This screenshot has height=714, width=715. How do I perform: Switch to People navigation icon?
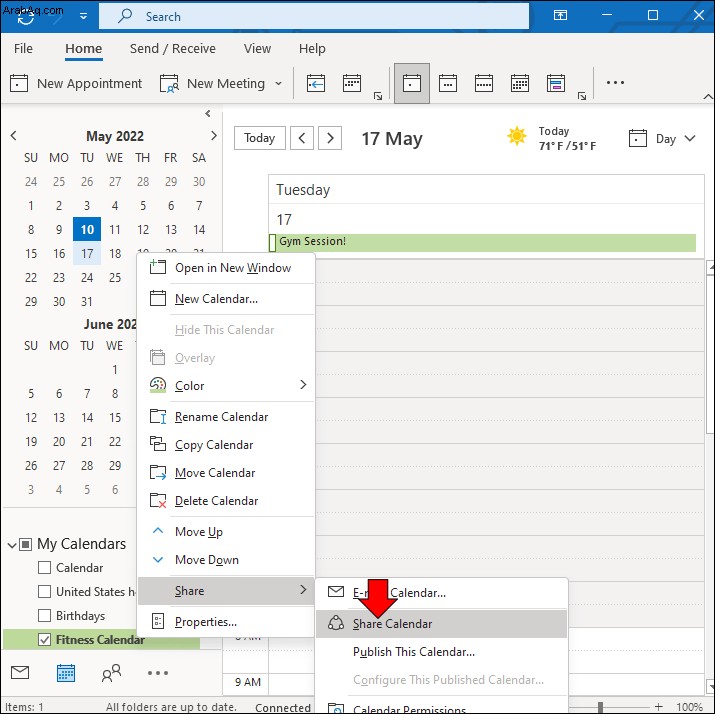tap(111, 673)
